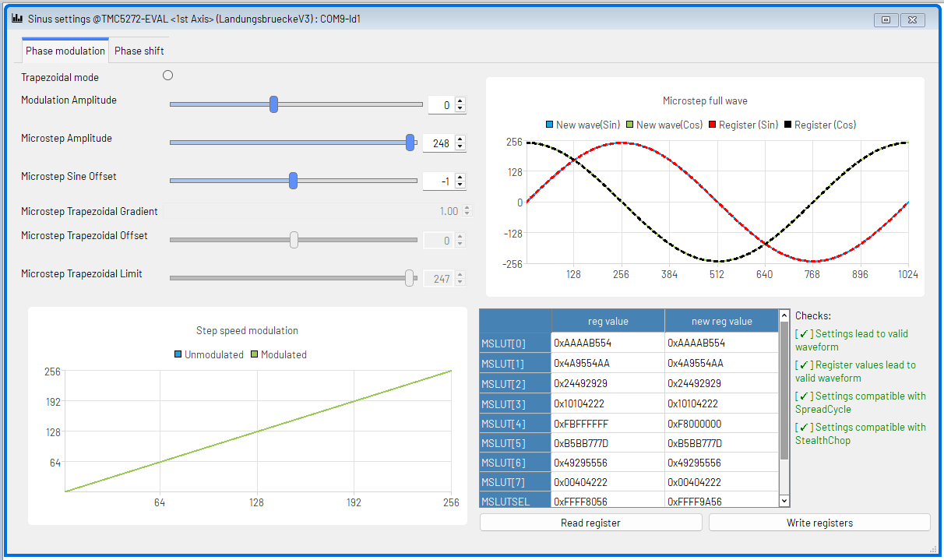Click the "Register values lead to valid waveform" check

855,372
